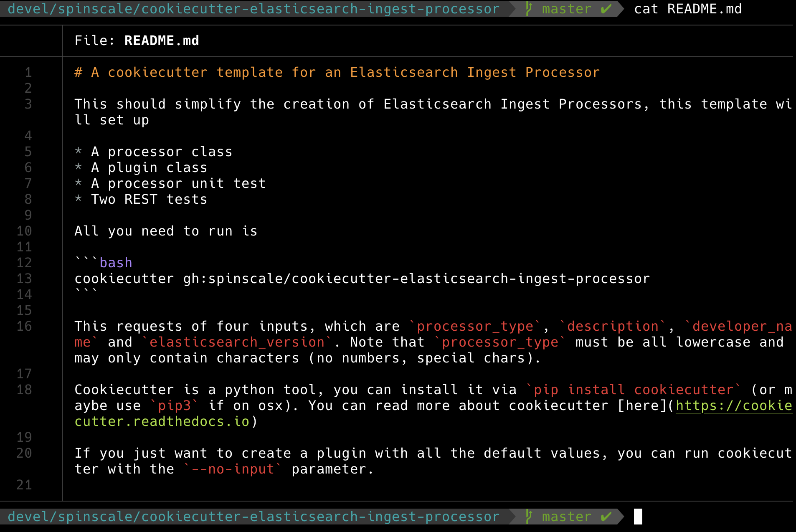Click the 'elasticsearch_version' inline code
This screenshot has height=532, width=796.
pos(237,342)
